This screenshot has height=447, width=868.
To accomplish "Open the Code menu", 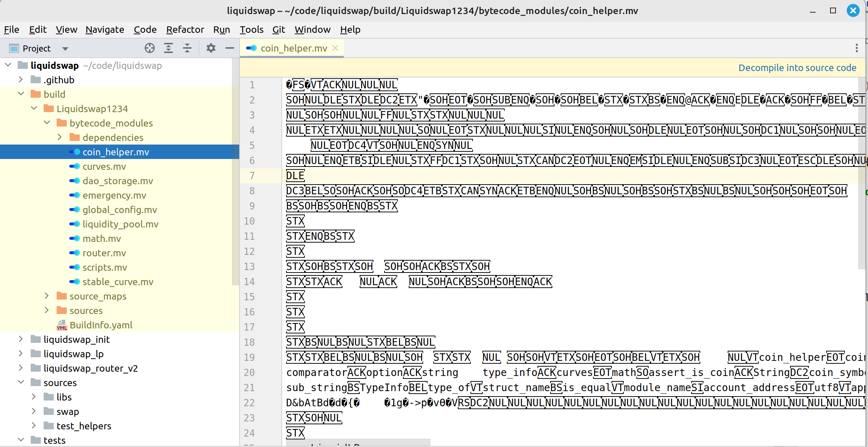I will (x=145, y=30).
